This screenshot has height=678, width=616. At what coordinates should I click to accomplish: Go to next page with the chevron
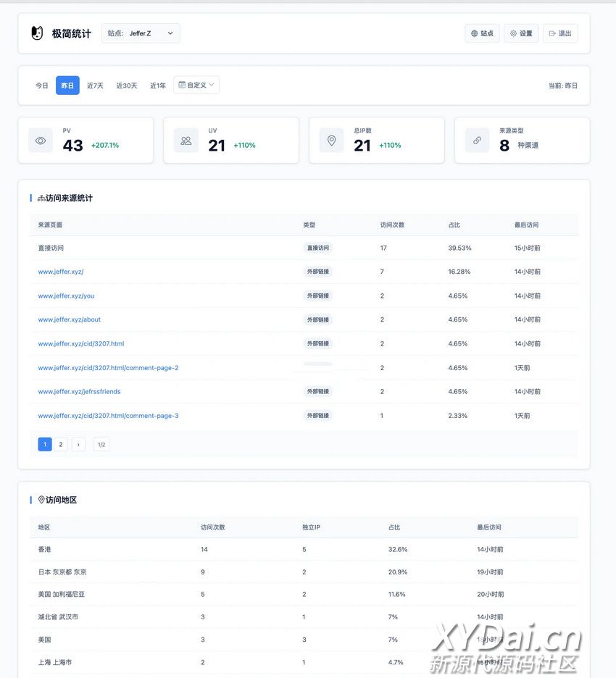(x=78, y=445)
